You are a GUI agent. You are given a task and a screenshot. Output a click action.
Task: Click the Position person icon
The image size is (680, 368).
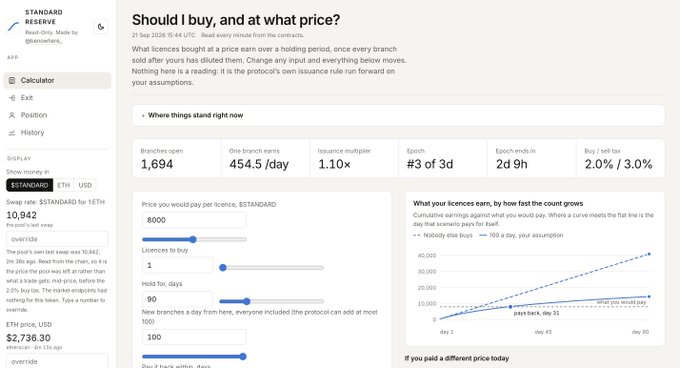point(12,115)
